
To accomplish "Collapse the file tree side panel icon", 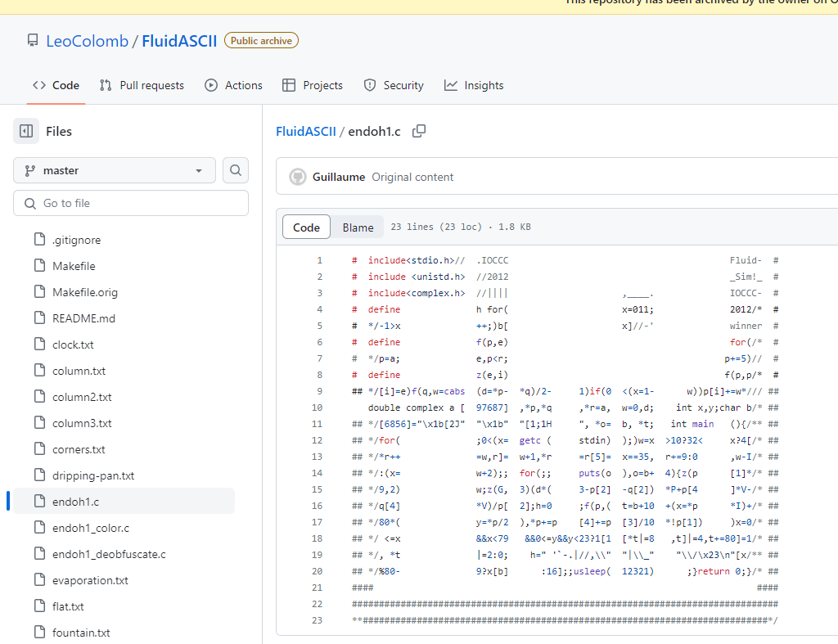I will click(x=26, y=132).
